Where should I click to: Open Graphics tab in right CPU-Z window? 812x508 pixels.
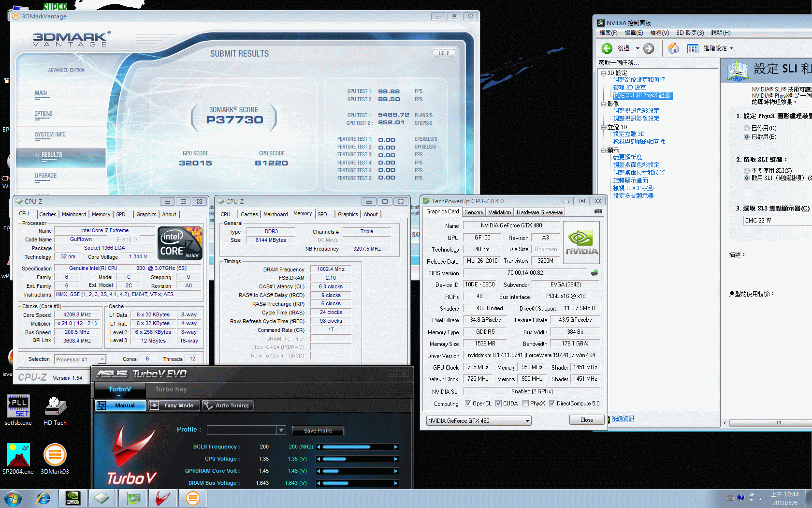click(348, 214)
